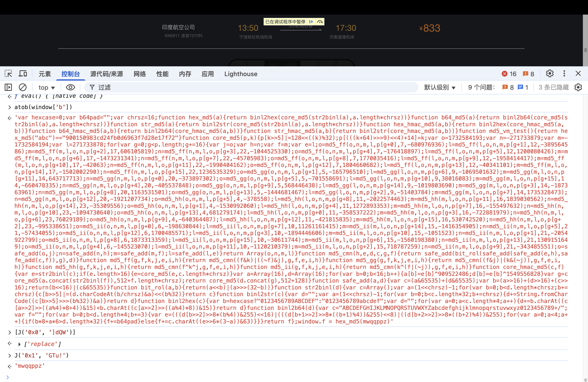Toggle the device toolbar icon
588x382 pixels.
23,74
